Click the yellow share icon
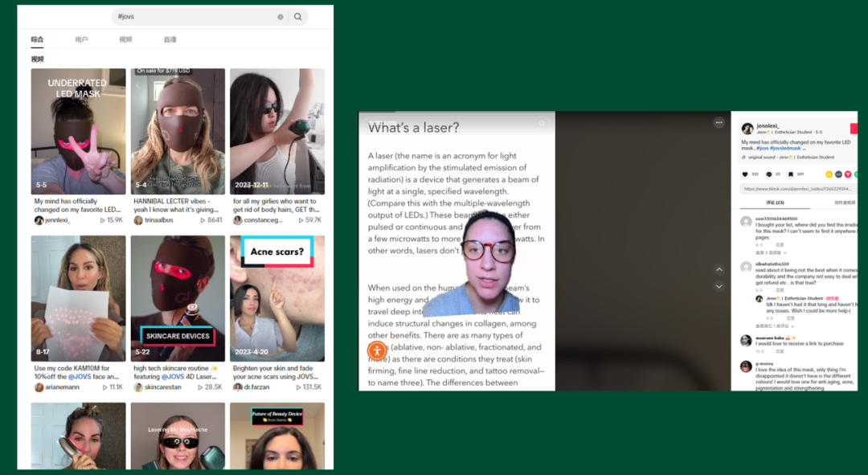This screenshot has height=475, width=868. click(x=829, y=174)
